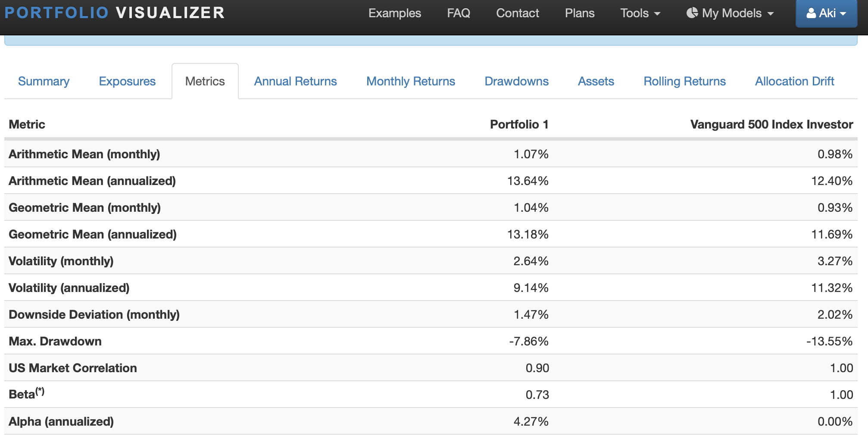Click the 0.93% Vanguard value
This screenshot has height=439, width=868.
835,207
